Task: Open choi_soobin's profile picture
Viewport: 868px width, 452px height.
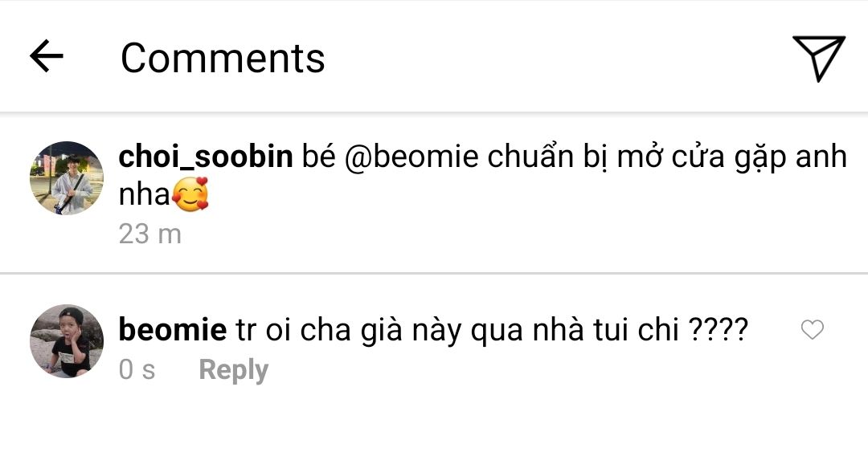Action: point(67,178)
